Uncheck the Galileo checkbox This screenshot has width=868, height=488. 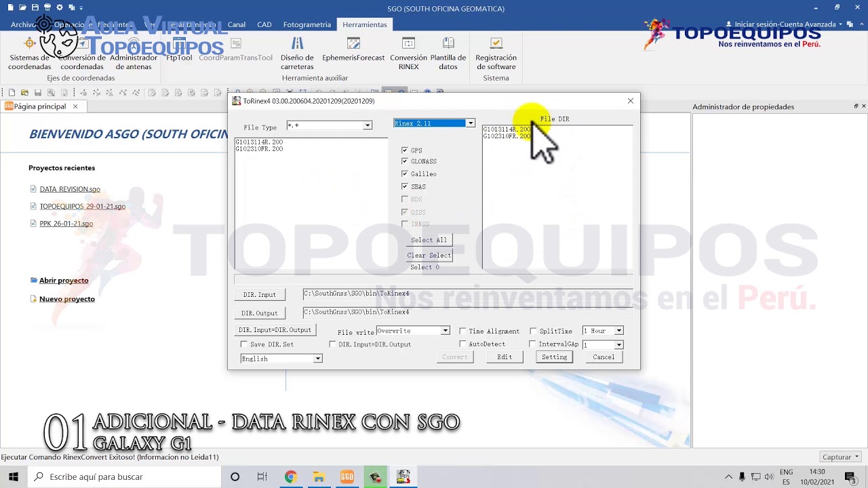405,174
